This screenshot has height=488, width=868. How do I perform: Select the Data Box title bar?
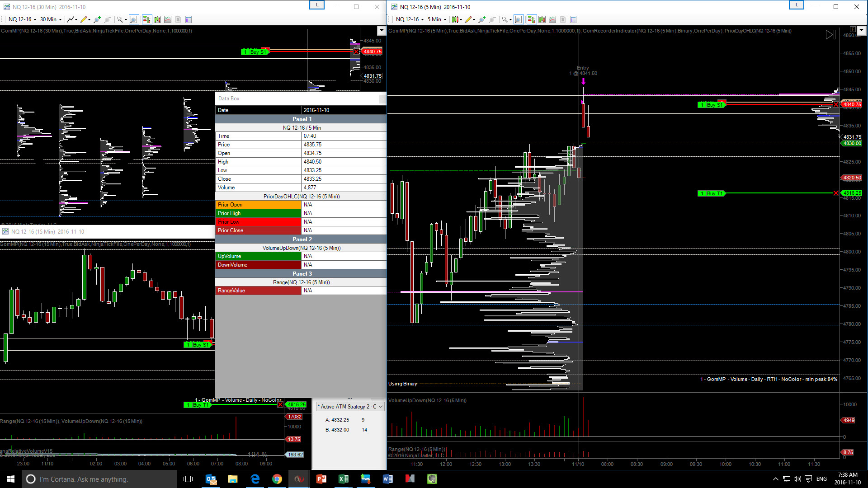(x=301, y=99)
